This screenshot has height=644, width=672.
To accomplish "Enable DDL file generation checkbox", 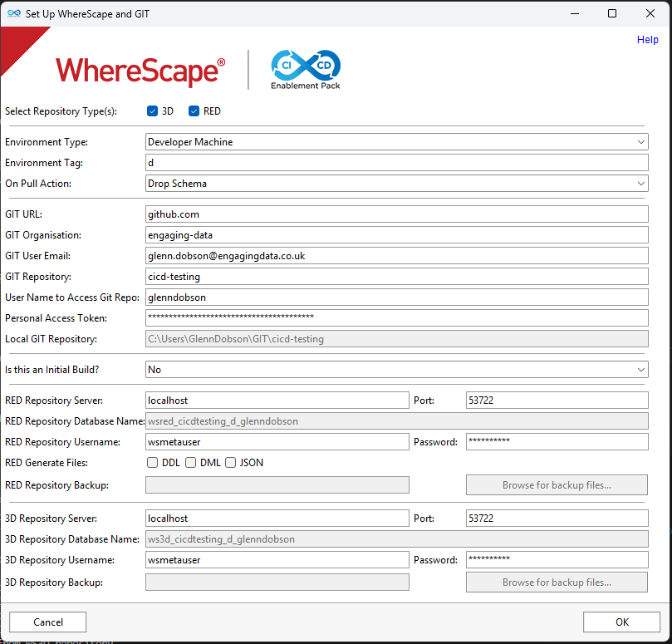I will (x=152, y=463).
